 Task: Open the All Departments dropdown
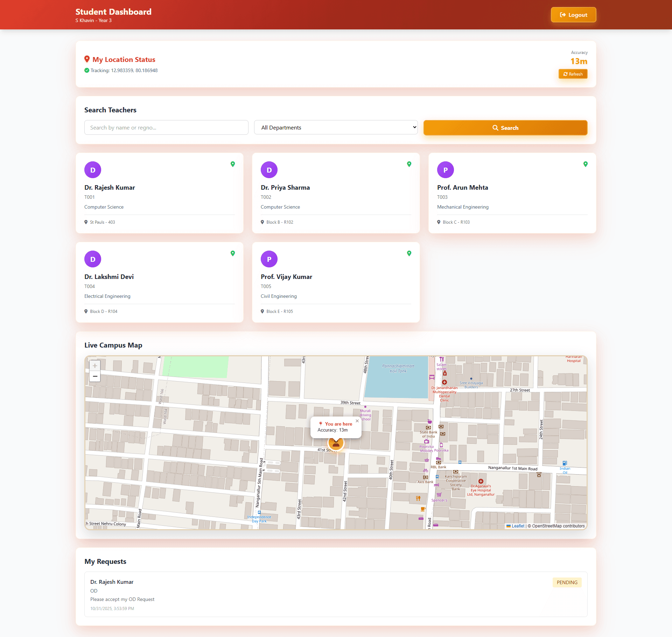click(x=336, y=128)
